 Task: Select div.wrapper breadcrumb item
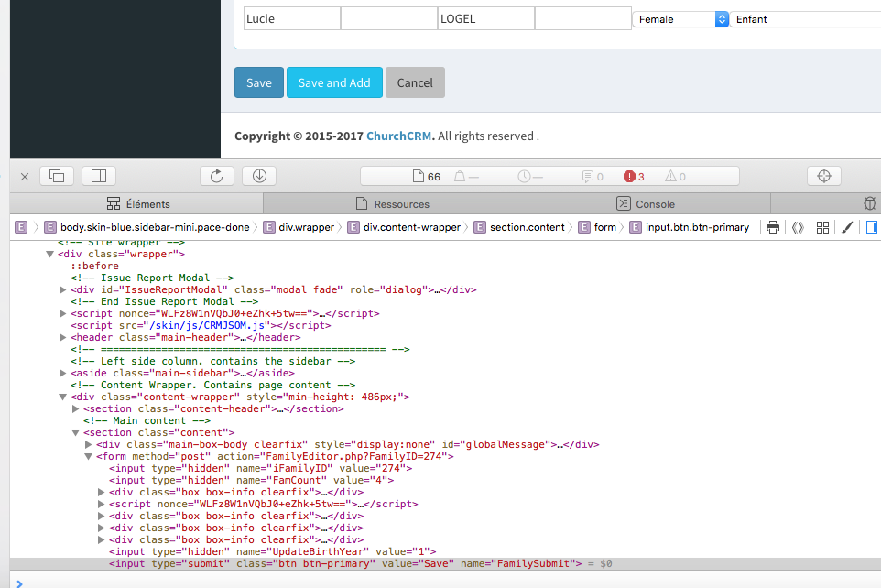point(299,227)
